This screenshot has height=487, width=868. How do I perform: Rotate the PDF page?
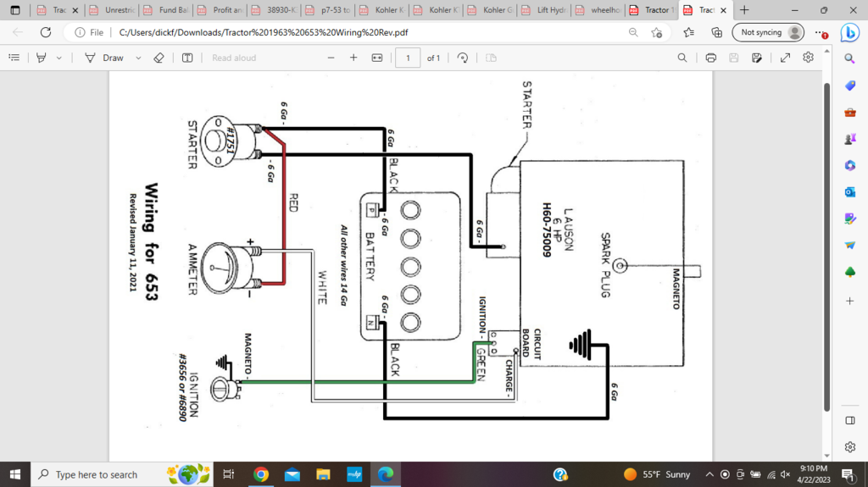(x=463, y=58)
